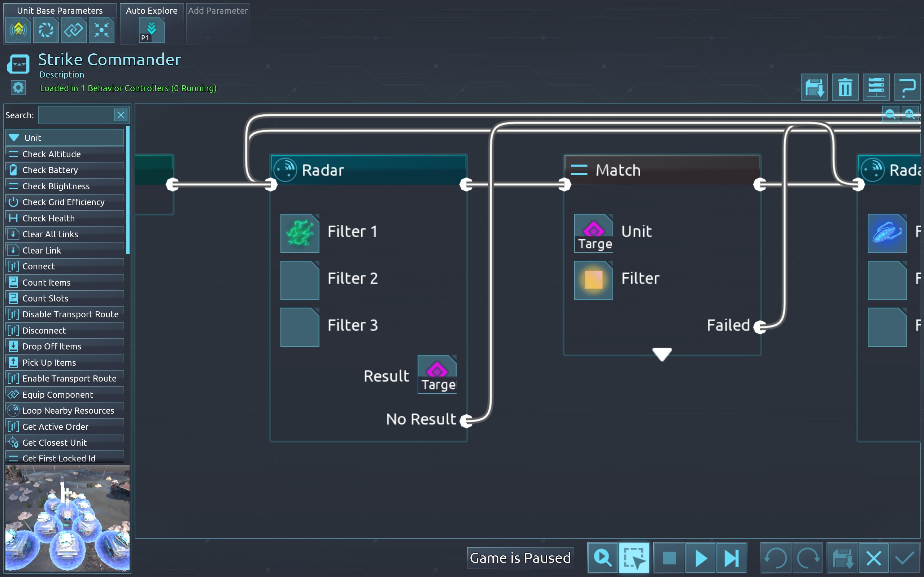
Task: Confirm changes with the checkmark button
Action: 905,558
